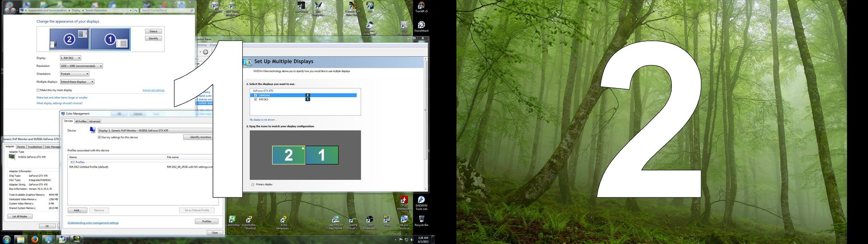The width and height of the screenshot is (868, 244).
Task: Open the DCS World Multiplayer shortcut
Action: click(x=232, y=9)
